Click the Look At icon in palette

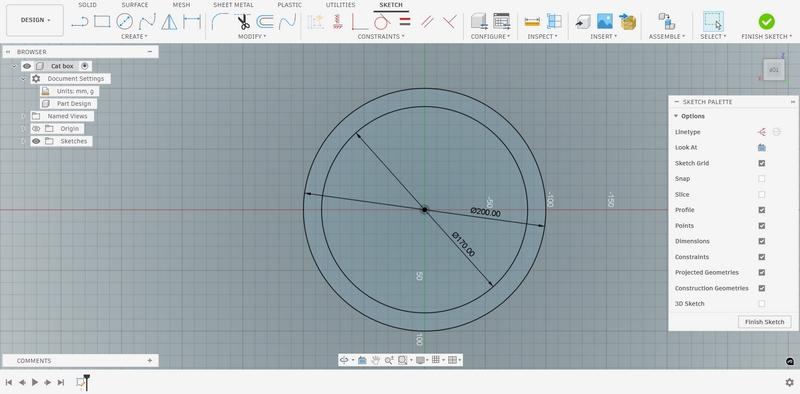pos(762,147)
